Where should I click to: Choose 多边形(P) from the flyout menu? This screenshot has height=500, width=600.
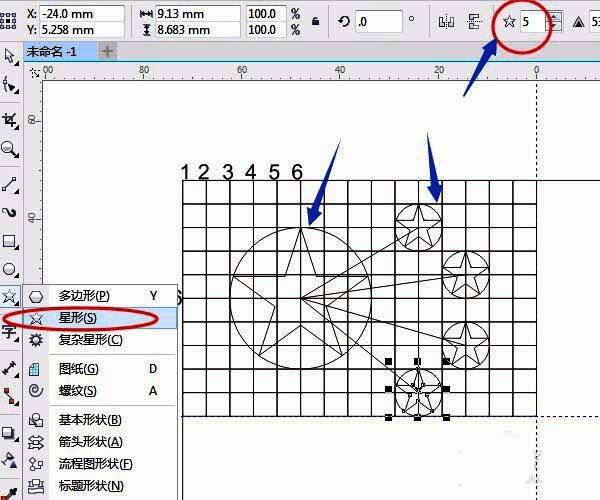[83, 296]
